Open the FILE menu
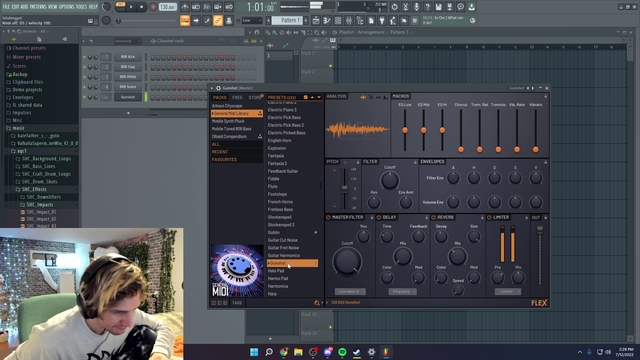Viewport: 640px width, 360px height. click(x=6, y=7)
